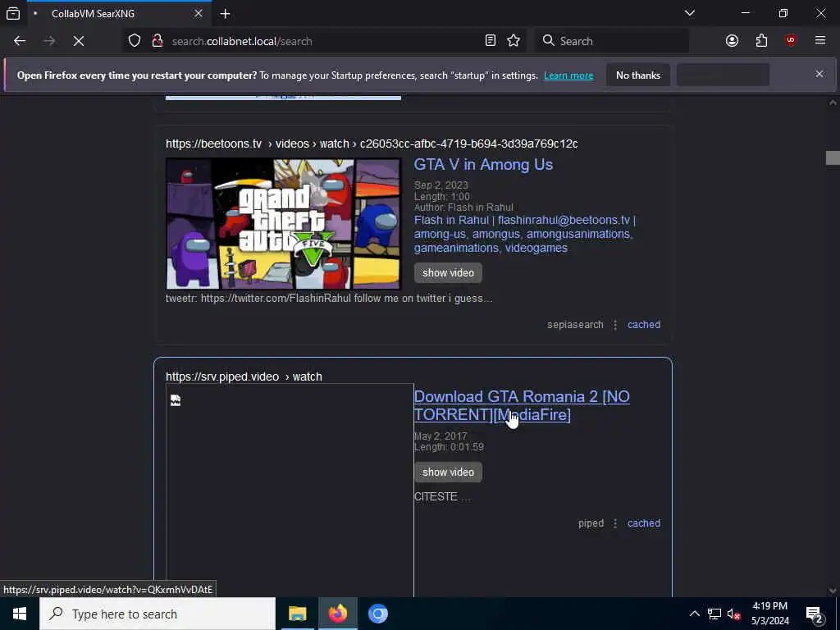The height and width of the screenshot is (630, 840).
Task: Stop loading the current page
Action: 79,41
